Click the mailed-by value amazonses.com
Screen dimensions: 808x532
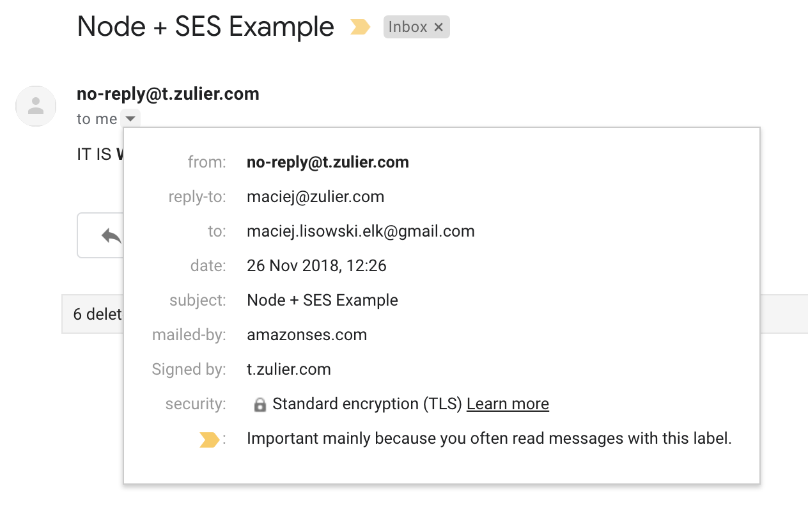click(x=307, y=335)
